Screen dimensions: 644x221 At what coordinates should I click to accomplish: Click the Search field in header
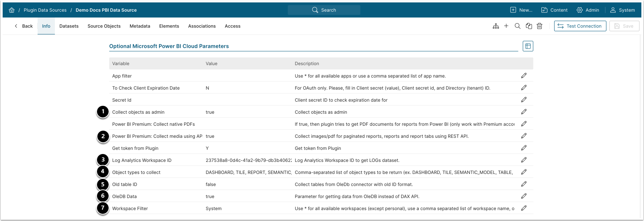tap(324, 10)
